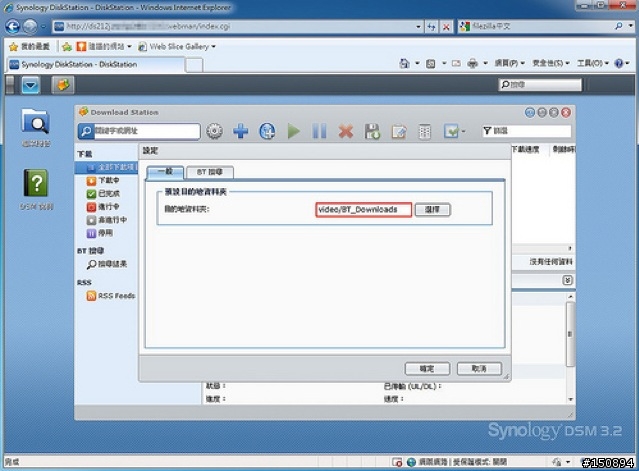Click the blue pause icon in toolbar
This screenshot has width=639, height=471.
coord(319,131)
